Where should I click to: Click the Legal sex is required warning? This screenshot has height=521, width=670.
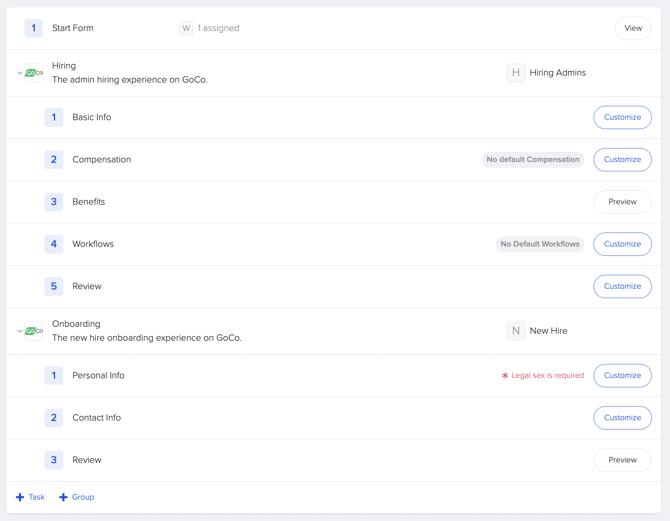click(x=543, y=375)
